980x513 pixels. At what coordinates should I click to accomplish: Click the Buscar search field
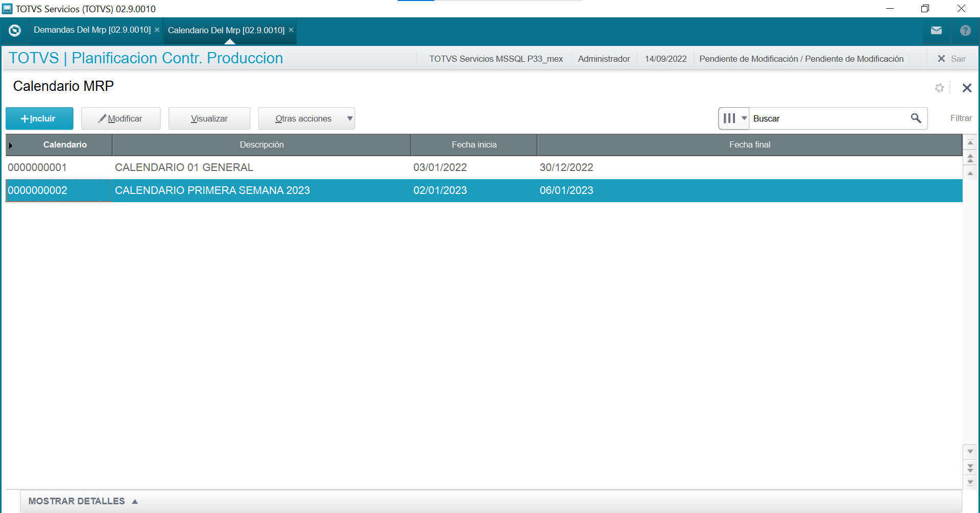pyautogui.click(x=829, y=118)
